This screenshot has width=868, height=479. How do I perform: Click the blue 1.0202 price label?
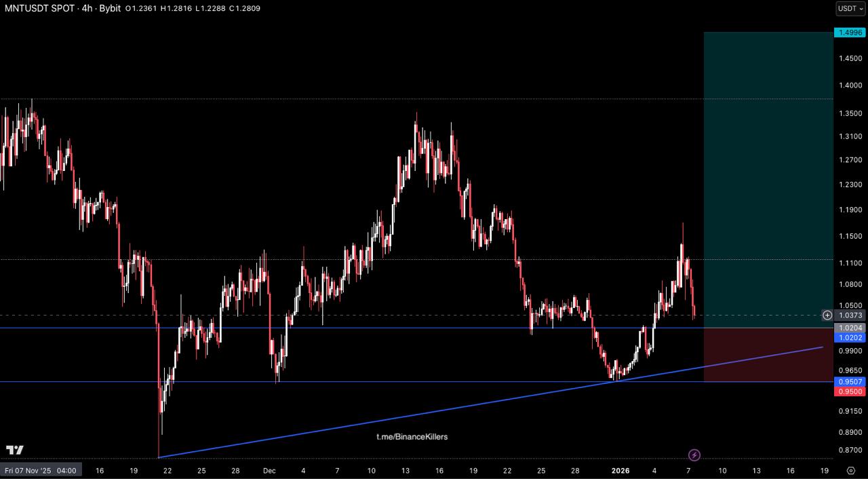tap(850, 337)
